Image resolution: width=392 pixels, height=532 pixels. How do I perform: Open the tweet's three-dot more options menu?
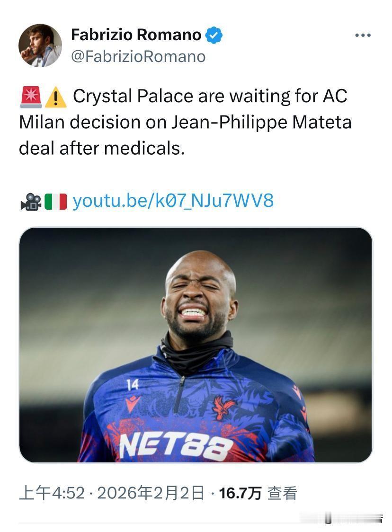[363, 35]
